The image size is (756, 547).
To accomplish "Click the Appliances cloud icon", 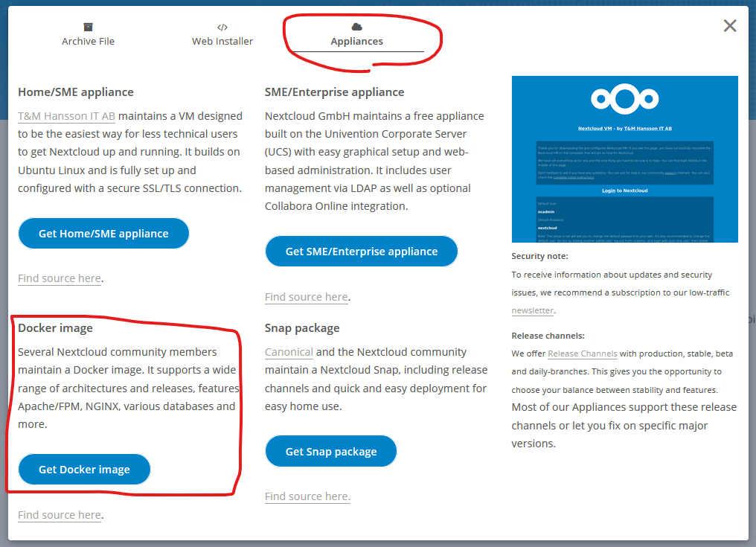I will (356, 27).
